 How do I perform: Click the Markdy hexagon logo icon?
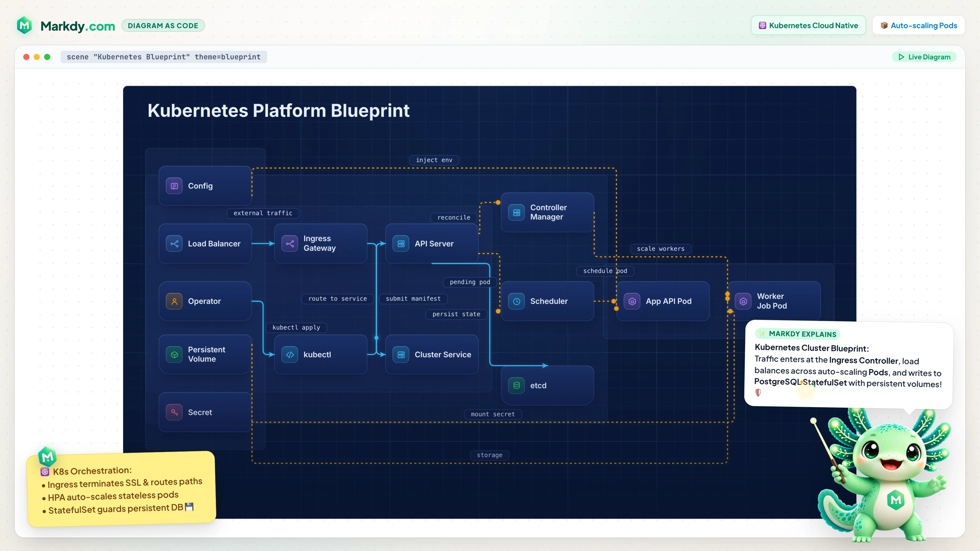tap(25, 25)
